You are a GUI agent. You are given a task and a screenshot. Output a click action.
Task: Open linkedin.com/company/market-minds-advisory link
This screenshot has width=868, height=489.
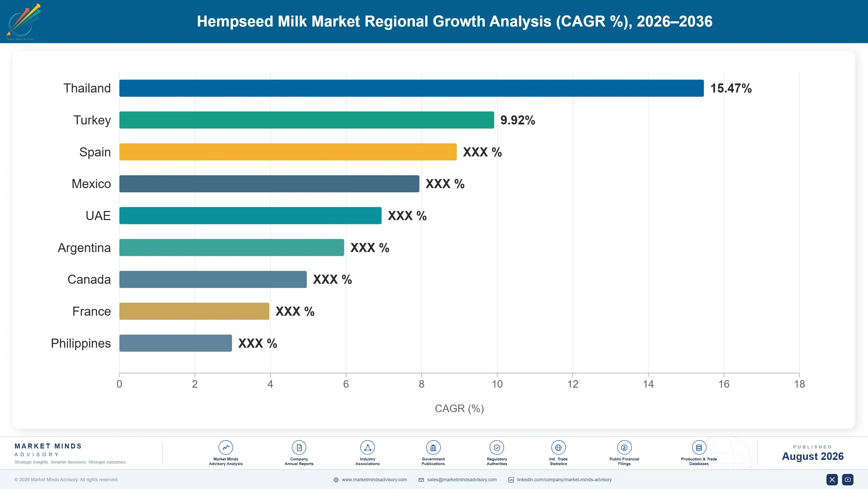coord(564,480)
